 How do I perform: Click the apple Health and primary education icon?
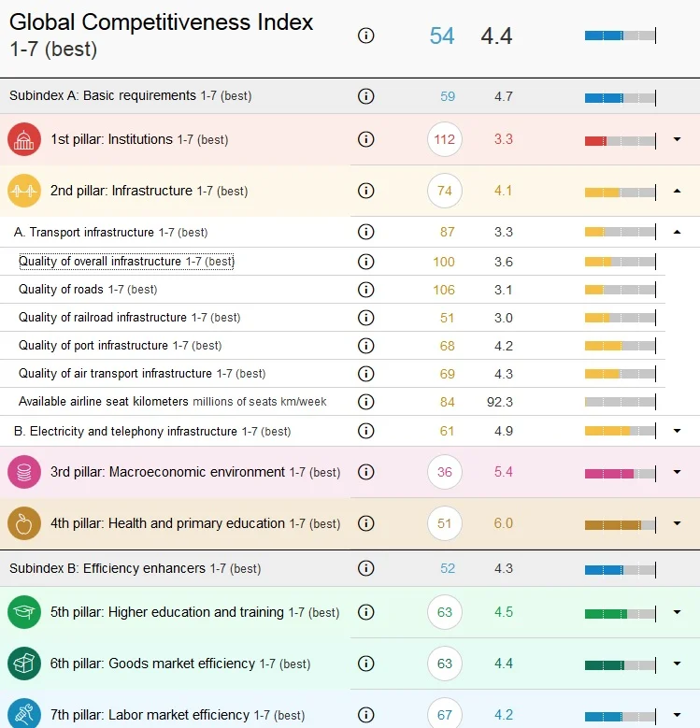[x=24, y=523]
